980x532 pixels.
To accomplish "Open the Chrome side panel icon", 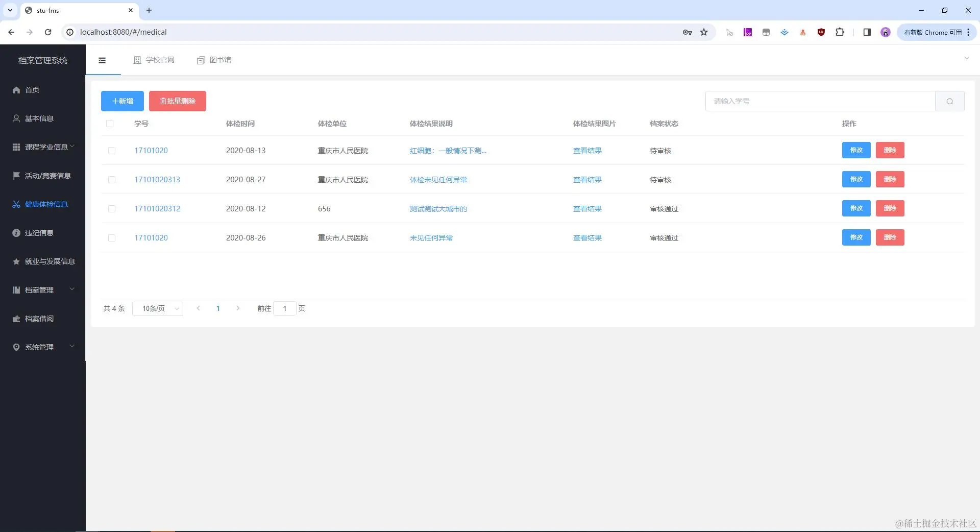I will [867, 32].
